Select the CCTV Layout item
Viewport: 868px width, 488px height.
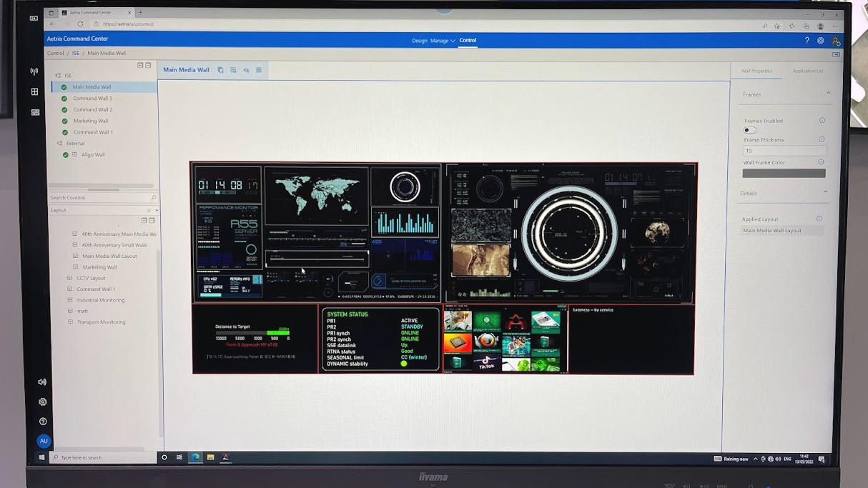coord(91,278)
